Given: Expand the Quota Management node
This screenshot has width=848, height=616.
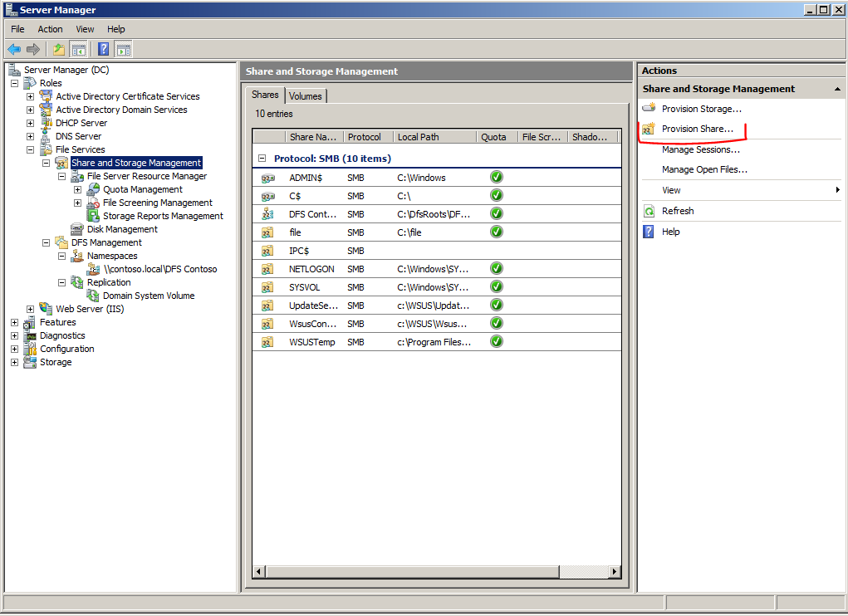Looking at the screenshot, I should [x=78, y=189].
